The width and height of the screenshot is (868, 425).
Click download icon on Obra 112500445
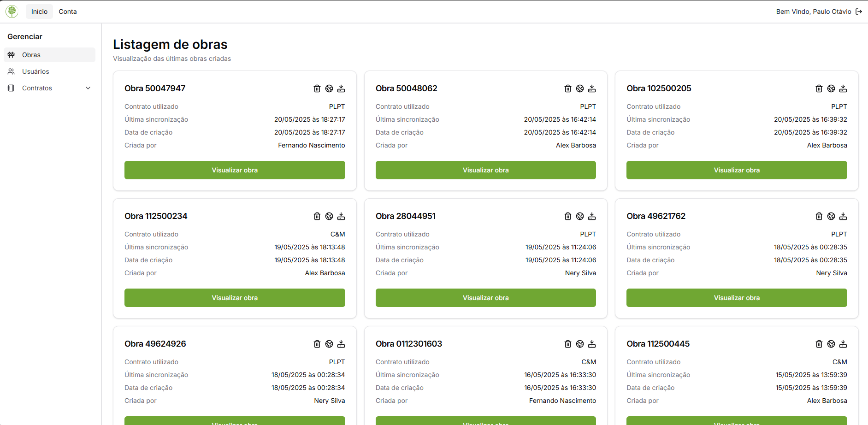843,344
